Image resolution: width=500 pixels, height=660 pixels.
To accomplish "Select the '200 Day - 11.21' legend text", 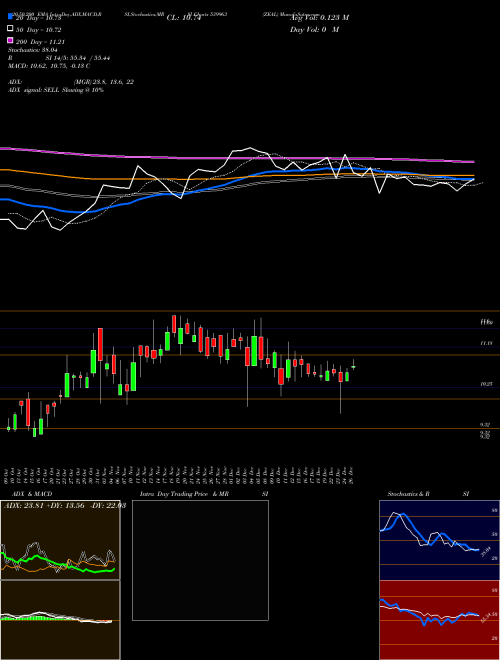I will click(40, 42).
